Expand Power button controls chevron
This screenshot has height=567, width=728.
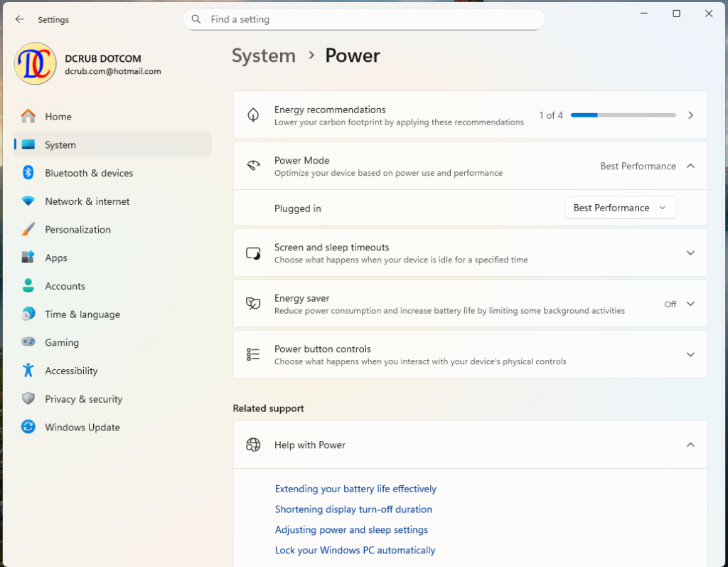coord(690,354)
